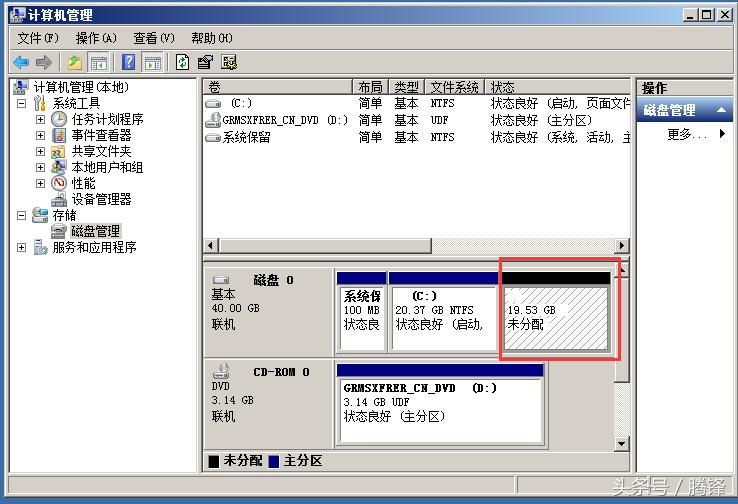Viewport: 738px width, 504px height.
Task: Click the Device Manager icon in tree
Action: pyautogui.click(x=59, y=200)
